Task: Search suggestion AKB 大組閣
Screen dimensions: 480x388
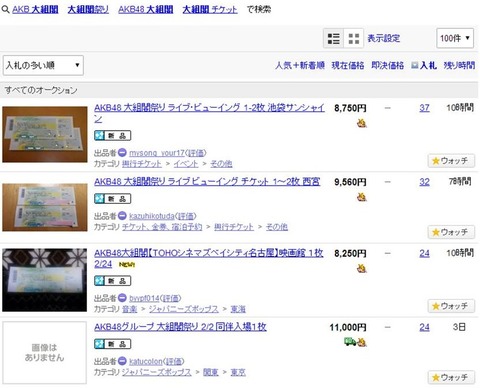Action: coord(35,9)
